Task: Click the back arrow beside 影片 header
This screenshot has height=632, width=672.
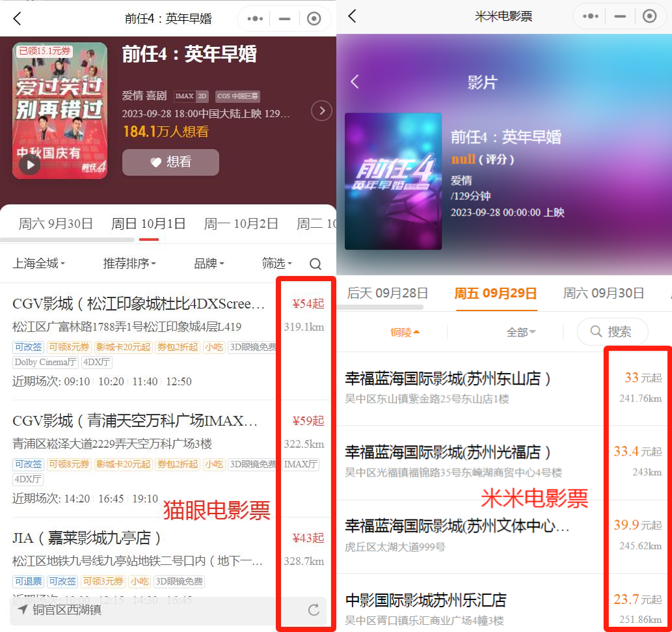Action: click(355, 82)
